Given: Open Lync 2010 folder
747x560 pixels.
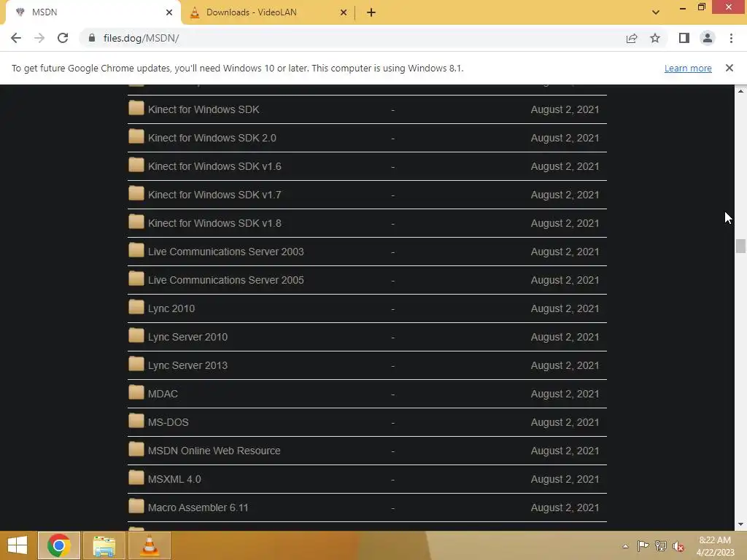Looking at the screenshot, I should click(171, 308).
